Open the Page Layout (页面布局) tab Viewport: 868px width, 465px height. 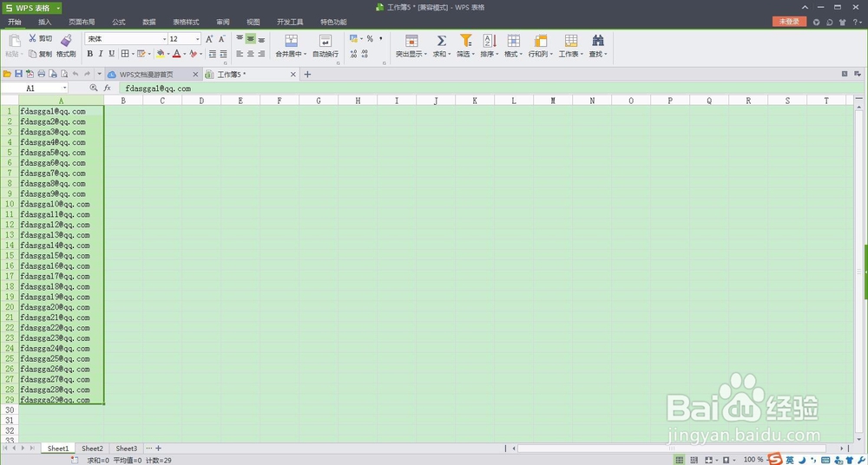tap(82, 23)
